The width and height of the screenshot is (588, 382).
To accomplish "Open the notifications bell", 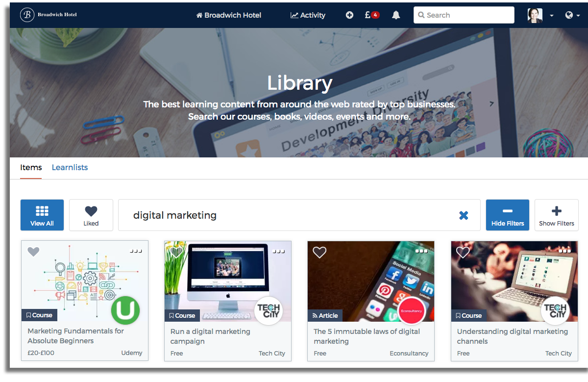I will coord(395,15).
